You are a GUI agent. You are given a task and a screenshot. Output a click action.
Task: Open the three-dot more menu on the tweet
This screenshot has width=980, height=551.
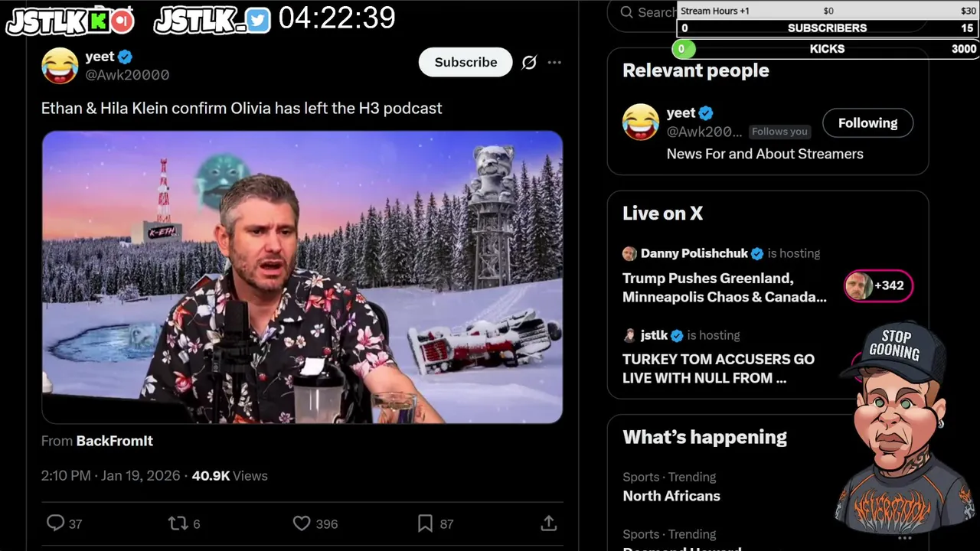click(x=554, y=63)
